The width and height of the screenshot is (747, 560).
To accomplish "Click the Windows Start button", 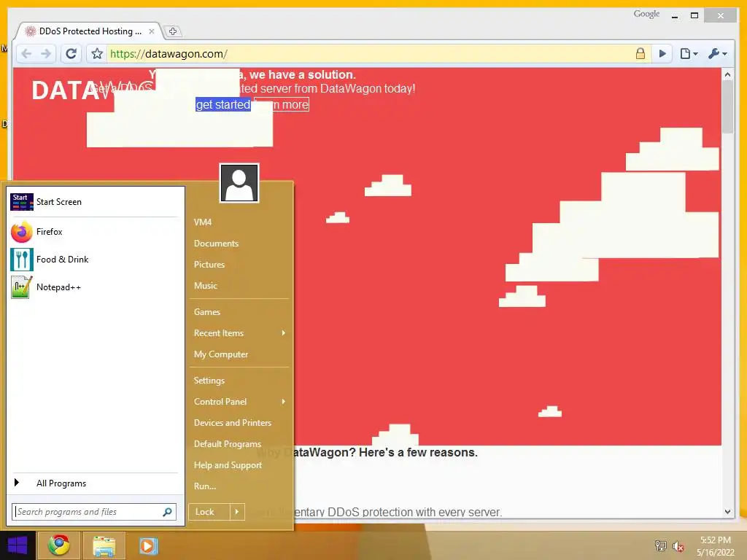I will tap(18, 545).
